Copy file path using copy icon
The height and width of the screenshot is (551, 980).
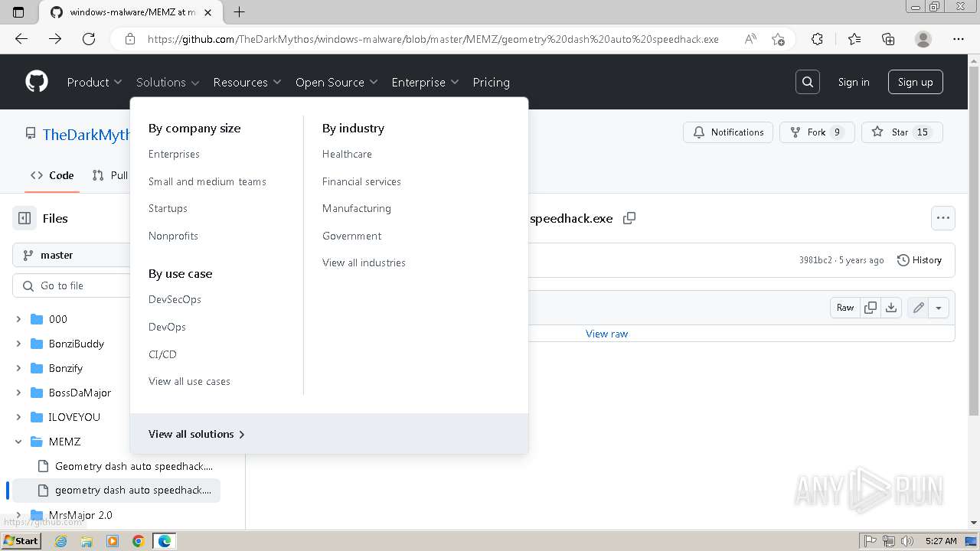click(629, 218)
